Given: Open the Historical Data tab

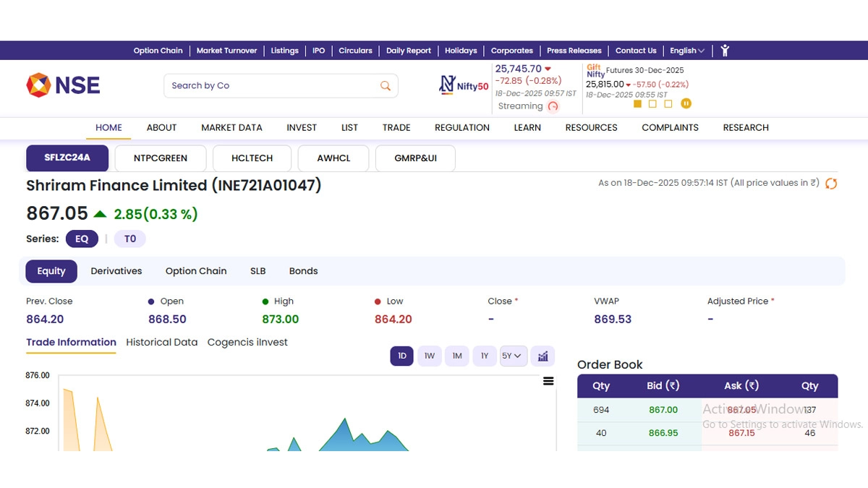Looking at the screenshot, I should [x=161, y=342].
